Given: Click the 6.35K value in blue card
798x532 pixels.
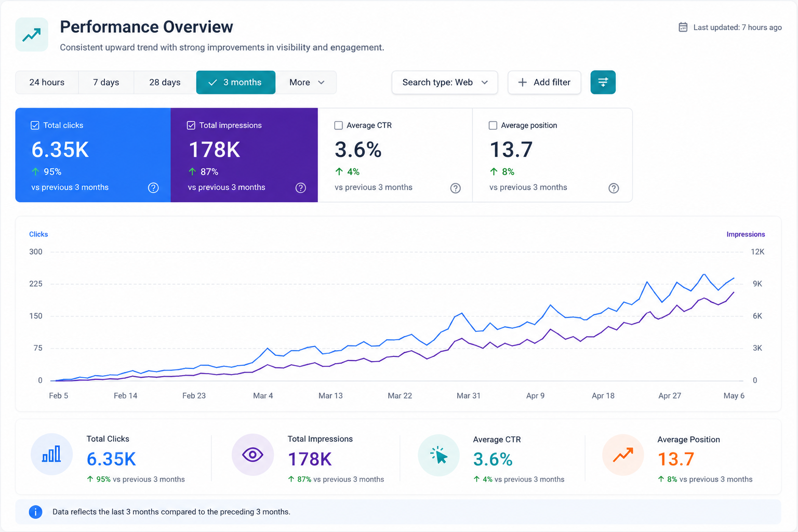Looking at the screenshot, I should click(x=60, y=150).
